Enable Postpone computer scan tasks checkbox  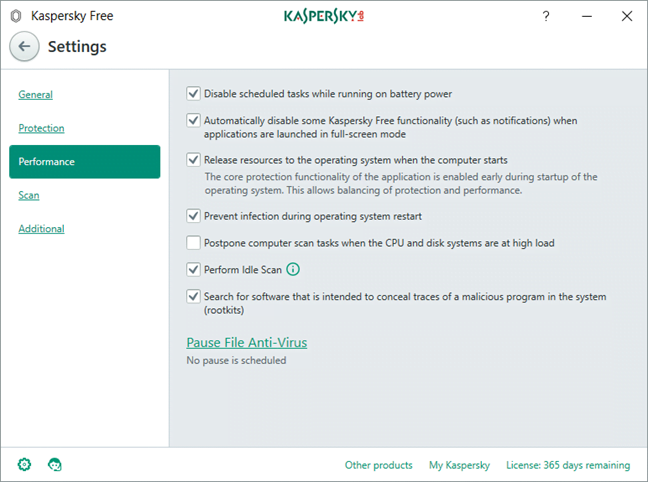click(x=193, y=243)
